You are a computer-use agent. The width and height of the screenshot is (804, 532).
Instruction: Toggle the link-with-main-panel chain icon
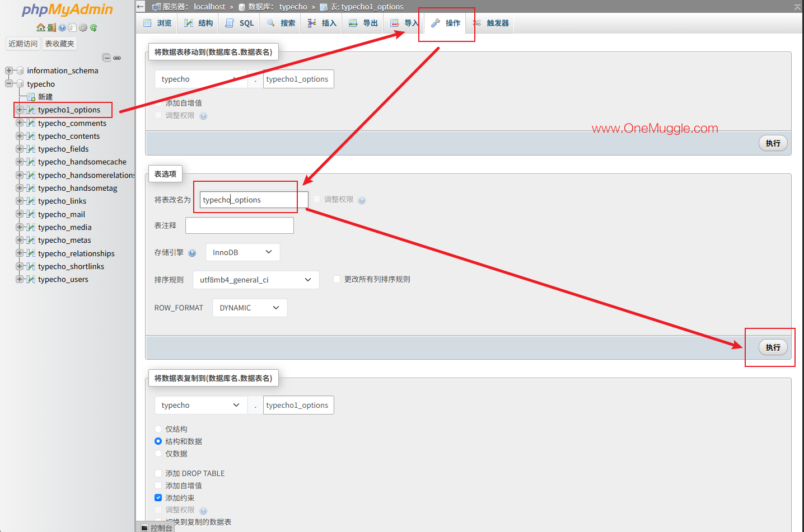point(117,58)
